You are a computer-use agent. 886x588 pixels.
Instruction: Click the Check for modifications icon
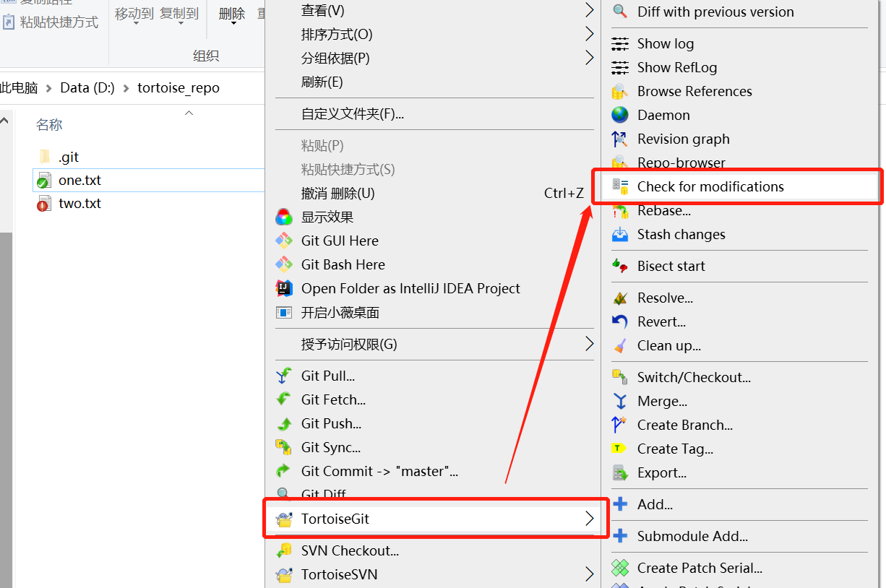[620, 187]
